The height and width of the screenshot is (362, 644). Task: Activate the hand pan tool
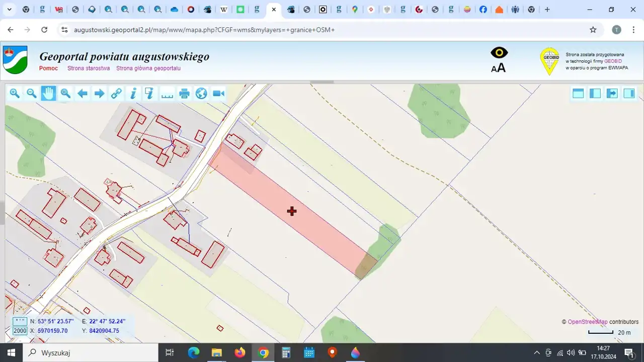[x=48, y=93]
